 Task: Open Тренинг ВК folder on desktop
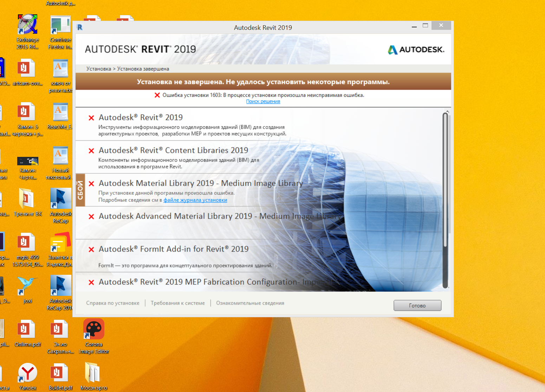(x=27, y=202)
